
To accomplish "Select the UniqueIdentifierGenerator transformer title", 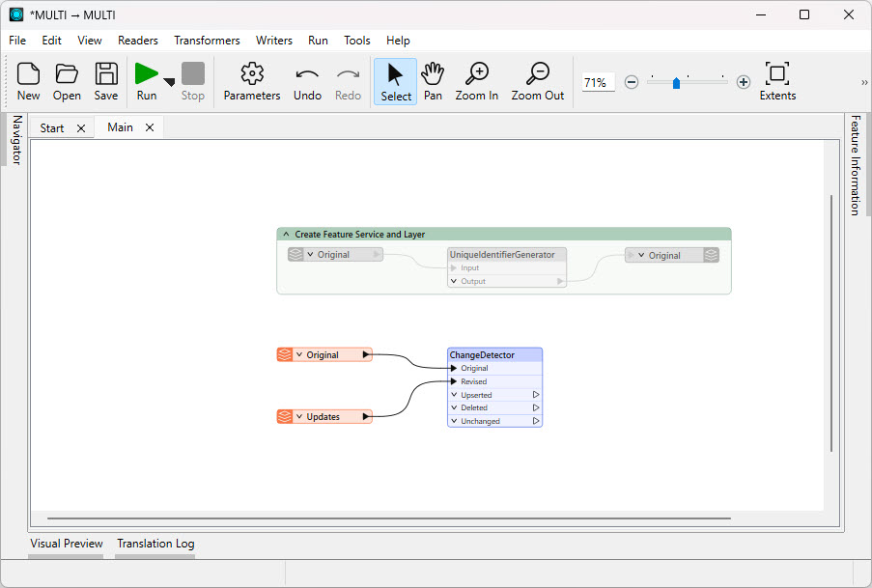I will [502, 254].
